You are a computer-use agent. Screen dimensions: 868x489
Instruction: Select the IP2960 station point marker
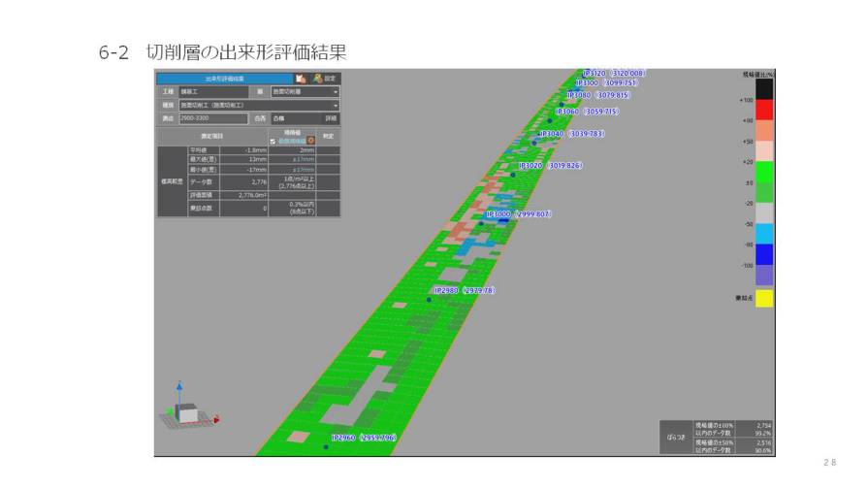[326, 447]
